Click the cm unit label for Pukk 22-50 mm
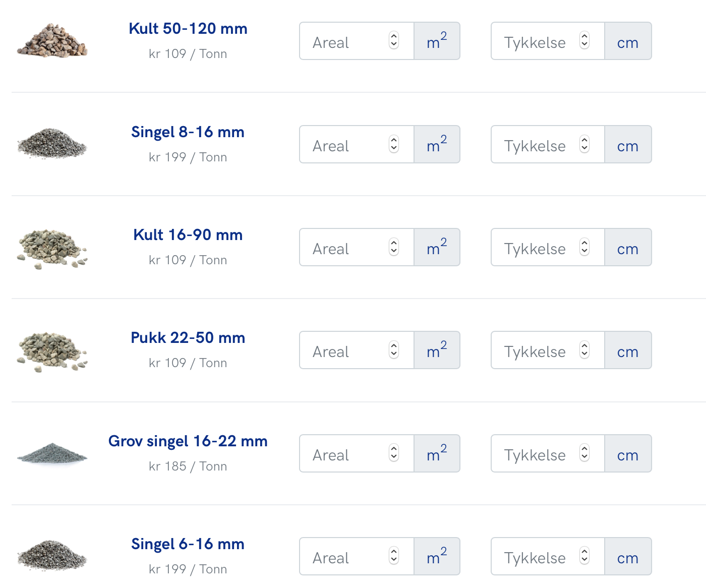Viewport: 706px width, 588px height. click(x=628, y=350)
